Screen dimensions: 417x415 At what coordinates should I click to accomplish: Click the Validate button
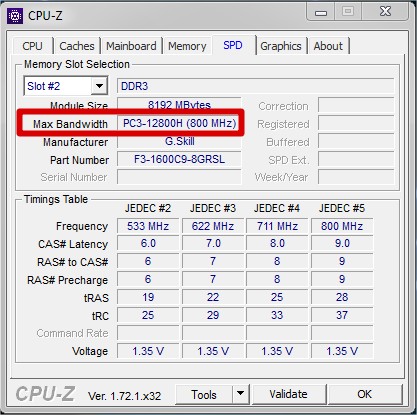pyautogui.click(x=289, y=394)
